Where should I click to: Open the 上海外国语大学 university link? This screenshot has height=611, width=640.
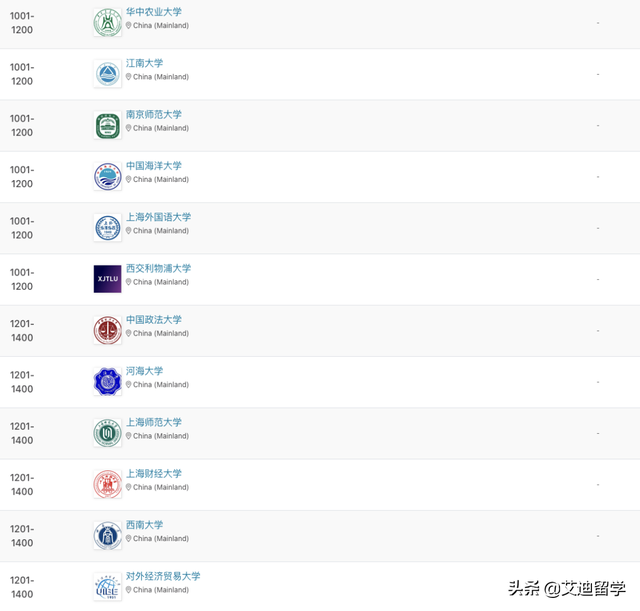[158, 217]
